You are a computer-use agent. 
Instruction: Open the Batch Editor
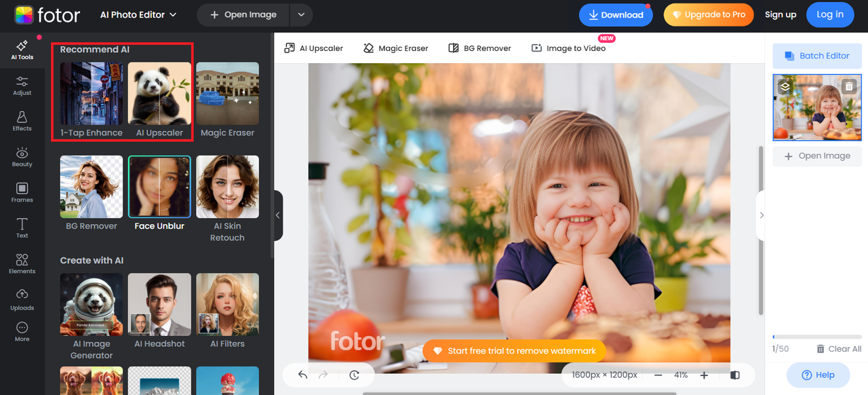tap(817, 56)
